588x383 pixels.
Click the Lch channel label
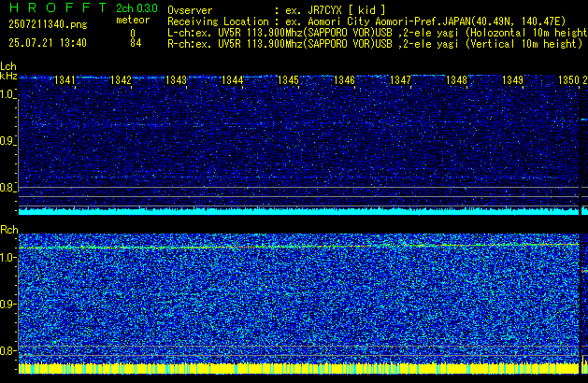coord(8,66)
